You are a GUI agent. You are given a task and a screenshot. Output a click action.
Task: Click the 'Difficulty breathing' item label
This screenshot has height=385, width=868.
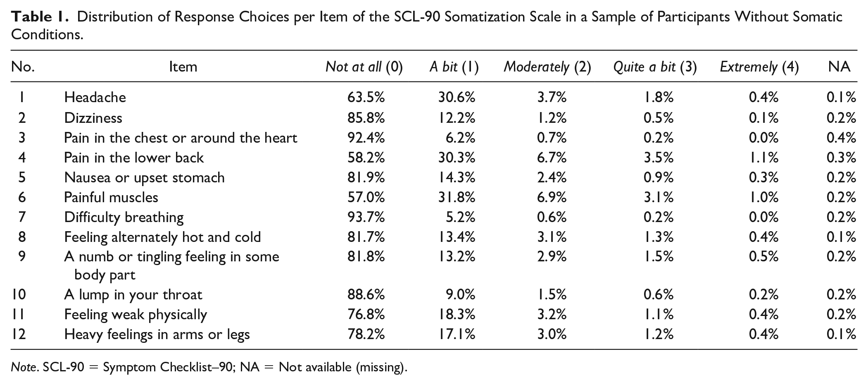[124, 217]
